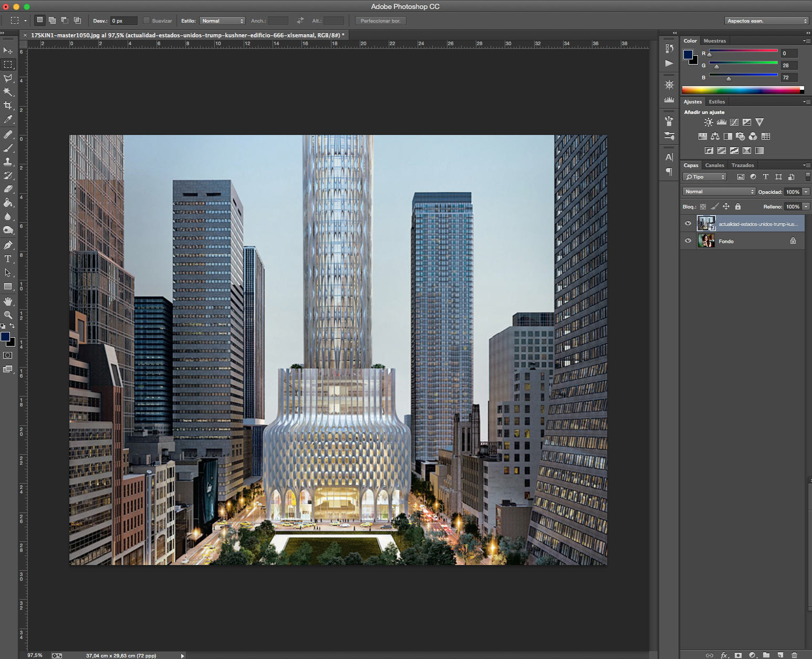Switch to the Muestras tab
The width and height of the screenshot is (812, 659).
pyautogui.click(x=715, y=41)
